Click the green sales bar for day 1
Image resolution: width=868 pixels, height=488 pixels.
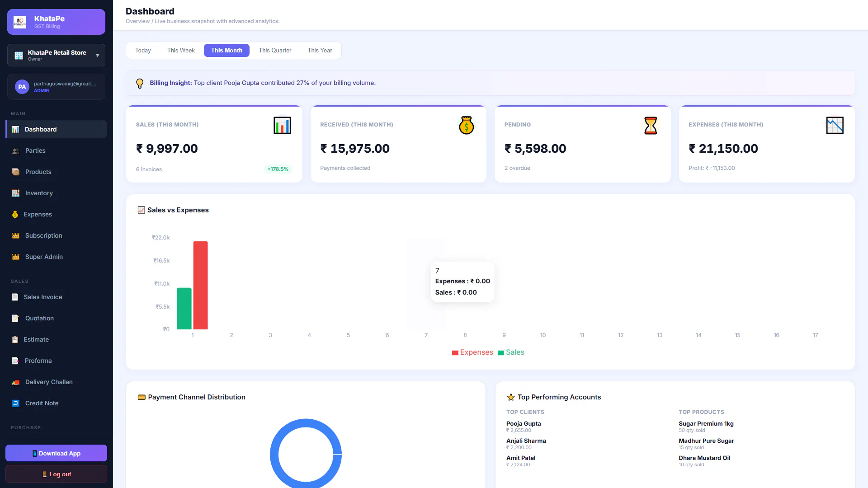(x=184, y=309)
